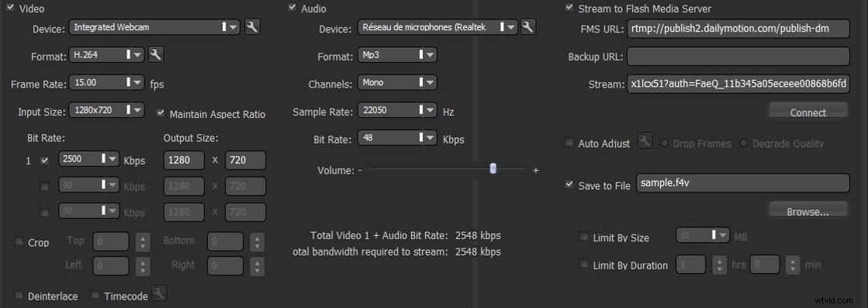Image resolution: width=868 pixels, height=308 pixels.
Task: Click the Browse... button
Action: 808,209
